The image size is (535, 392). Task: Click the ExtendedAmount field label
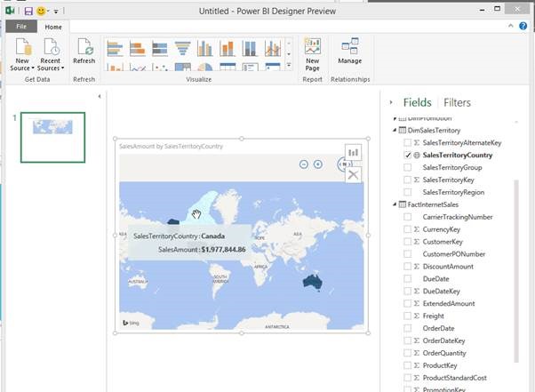coord(449,303)
